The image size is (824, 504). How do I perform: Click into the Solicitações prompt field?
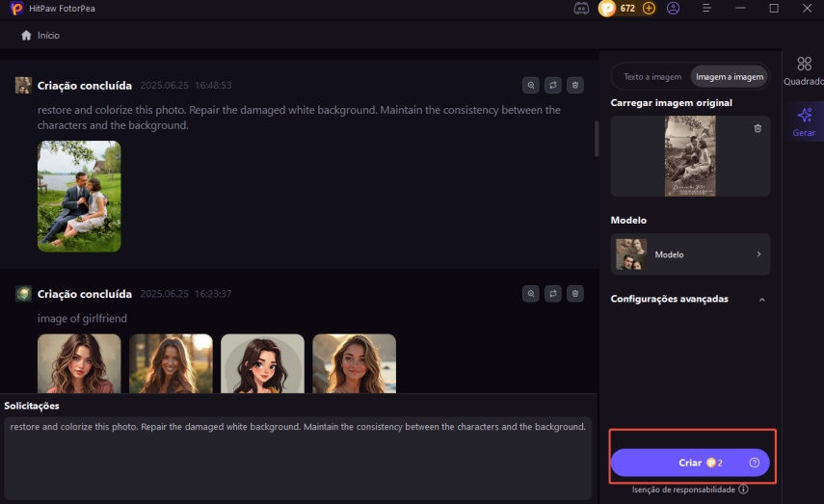[298, 459]
